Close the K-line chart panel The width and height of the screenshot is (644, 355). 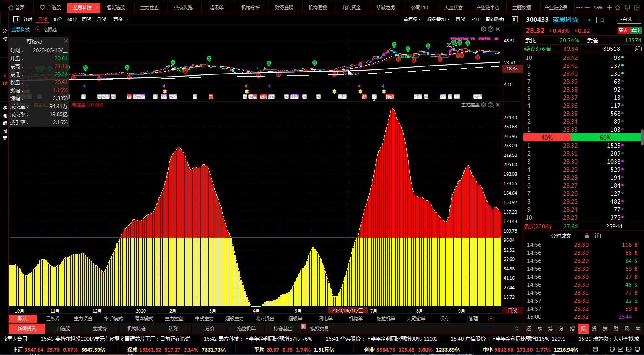[498, 29]
